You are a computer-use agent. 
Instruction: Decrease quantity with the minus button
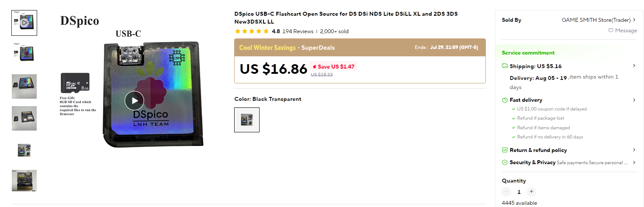coord(506,192)
